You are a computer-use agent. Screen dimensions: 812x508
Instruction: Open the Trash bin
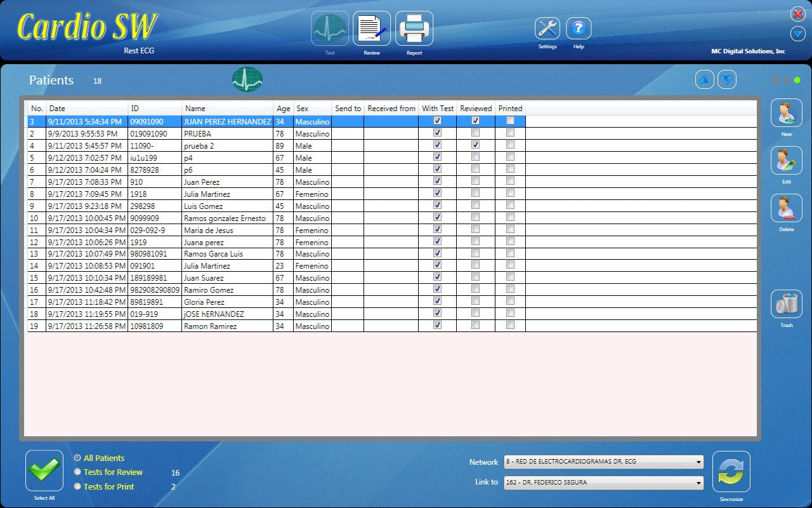pos(786,304)
